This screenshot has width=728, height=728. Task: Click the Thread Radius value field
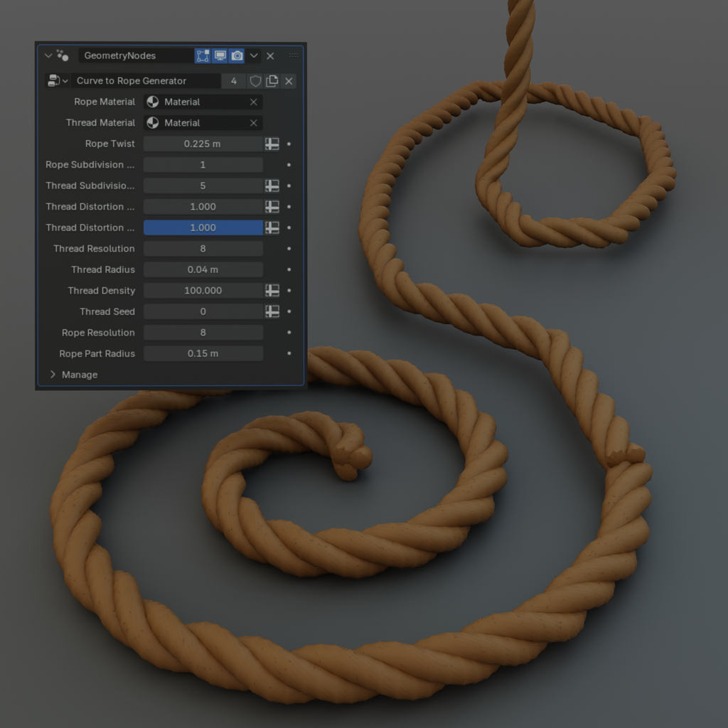pyautogui.click(x=203, y=269)
